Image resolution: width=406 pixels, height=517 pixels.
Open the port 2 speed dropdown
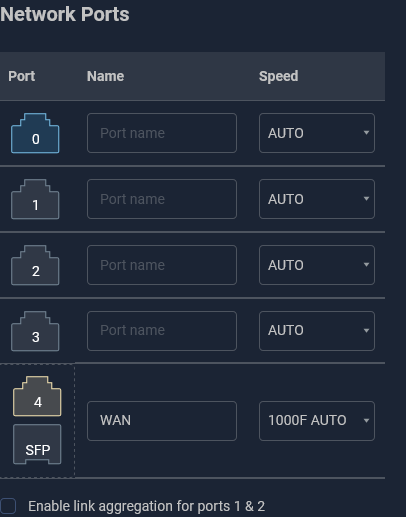[x=317, y=265]
